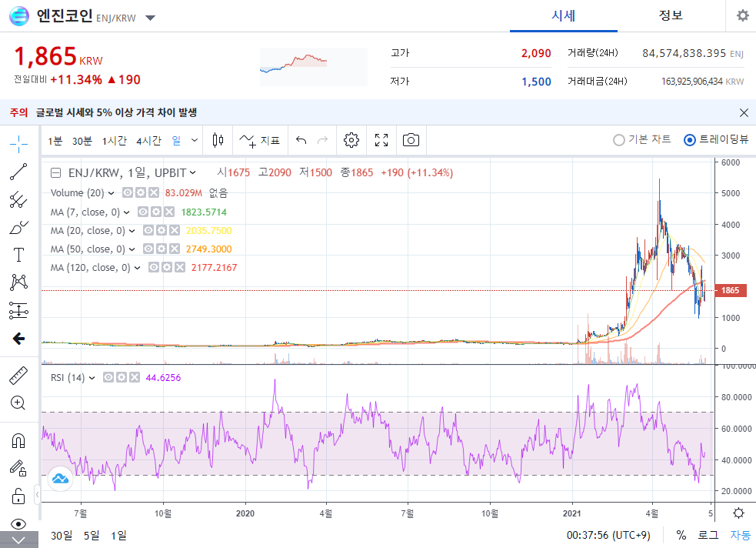The image size is (756, 548).
Task: Set date range to 1일
Action: click(118, 536)
